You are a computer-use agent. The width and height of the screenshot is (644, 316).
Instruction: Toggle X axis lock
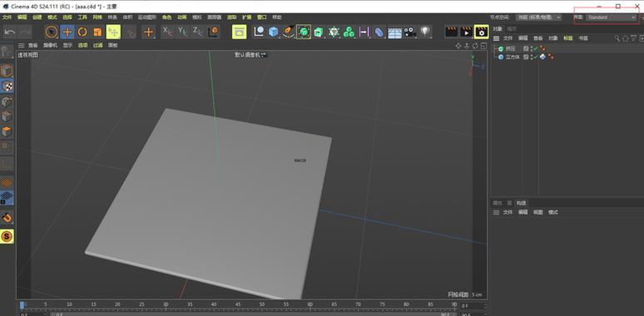coord(167,31)
